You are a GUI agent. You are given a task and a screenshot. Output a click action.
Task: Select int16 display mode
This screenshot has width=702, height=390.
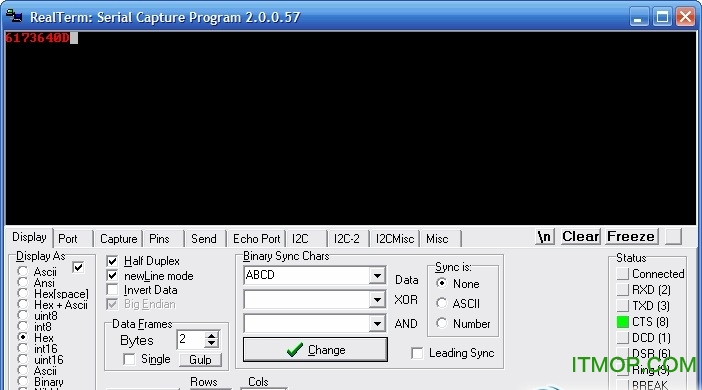coord(22,348)
